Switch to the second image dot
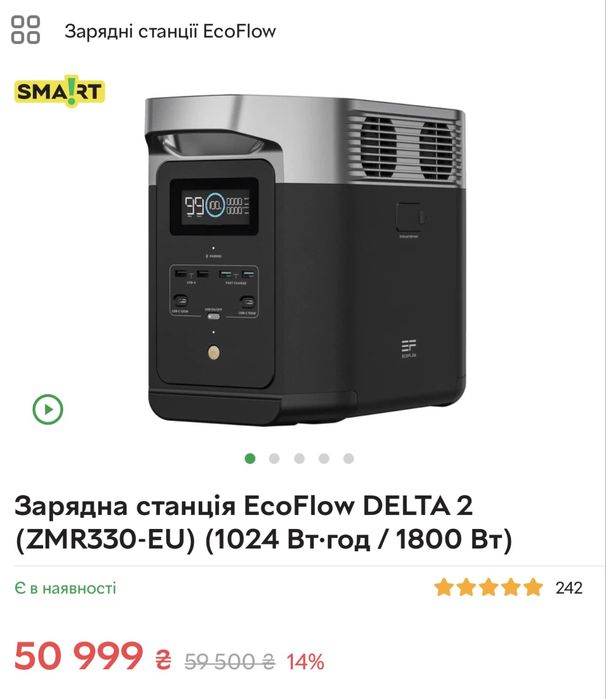606x699 pixels. tap(275, 458)
